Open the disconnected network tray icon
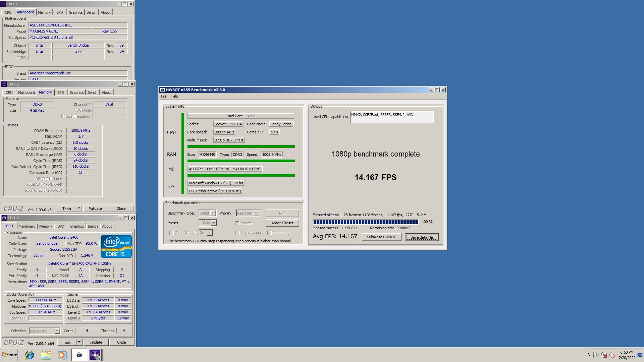This screenshot has width=644, height=362. click(x=604, y=355)
